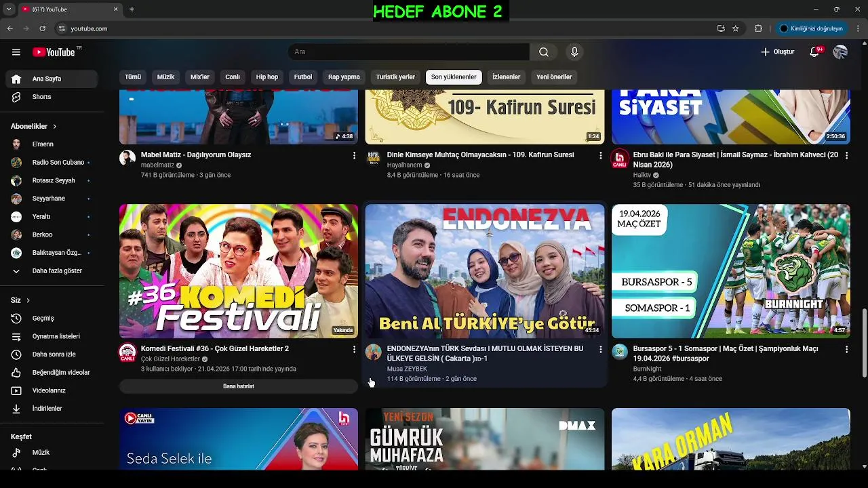Viewport: 868px width, 488px height.
Task: Click the Ara search field
Action: (x=409, y=52)
